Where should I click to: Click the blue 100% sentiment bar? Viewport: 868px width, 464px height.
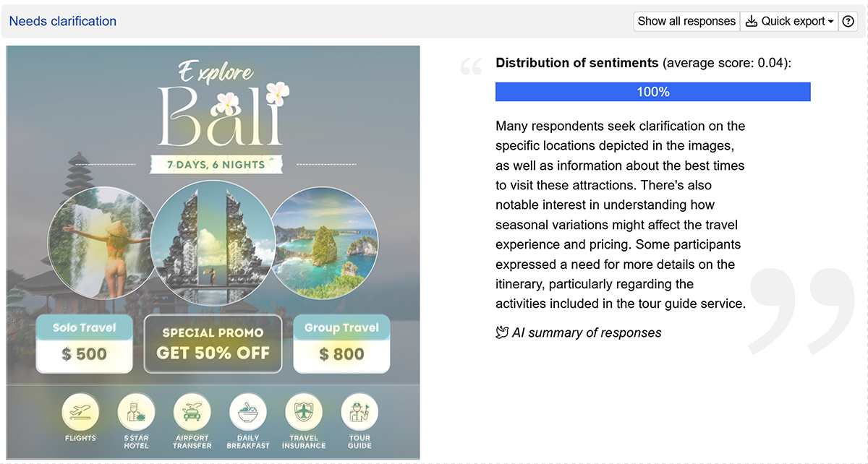click(652, 92)
